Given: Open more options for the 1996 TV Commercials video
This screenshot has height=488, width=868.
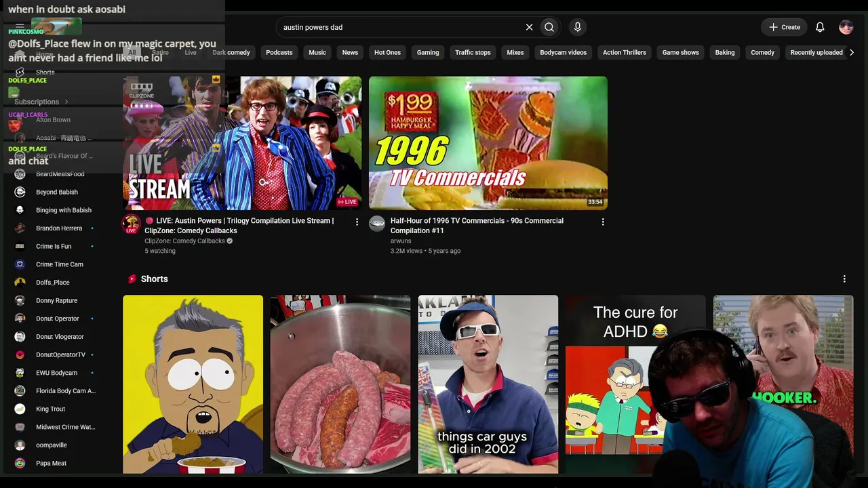Looking at the screenshot, I should pos(603,222).
